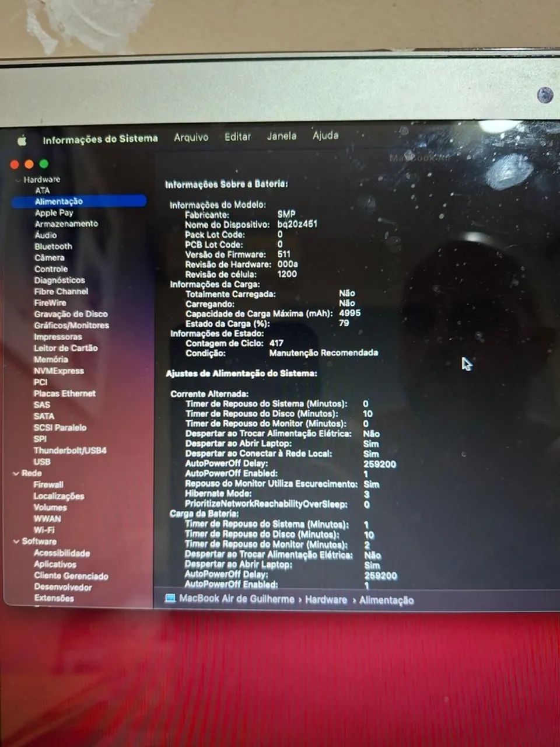Open the Arquivo menu

[x=191, y=137]
